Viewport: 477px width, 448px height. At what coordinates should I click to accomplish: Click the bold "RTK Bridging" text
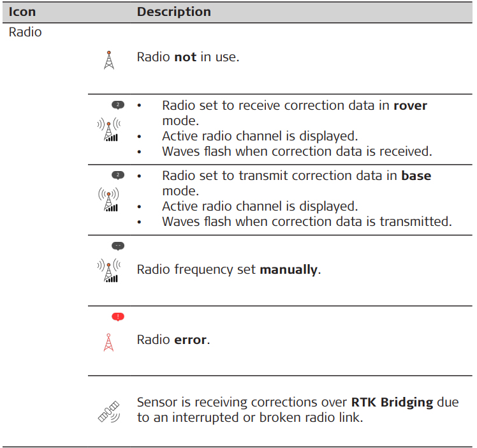(x=392, y=403)
